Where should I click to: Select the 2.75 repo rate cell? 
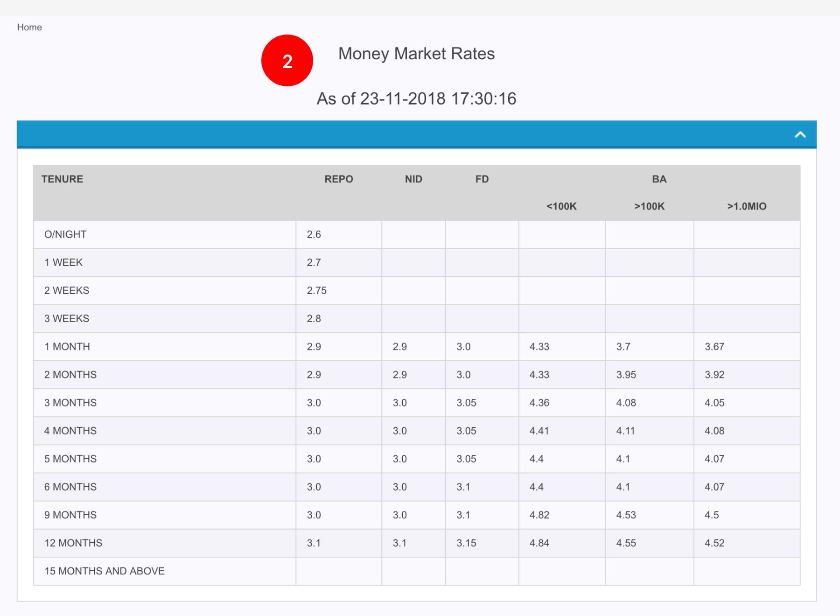pyautogui.click(x=316, y=290)
